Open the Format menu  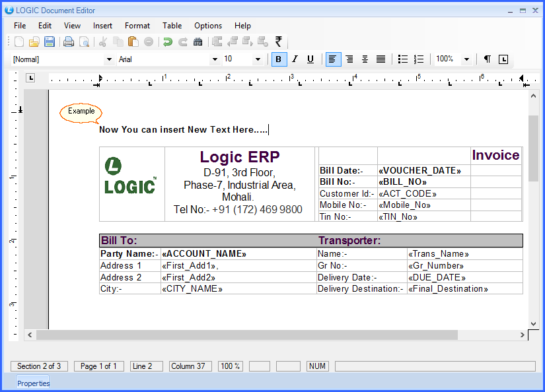pyautogui.click(x=137, y=26)
